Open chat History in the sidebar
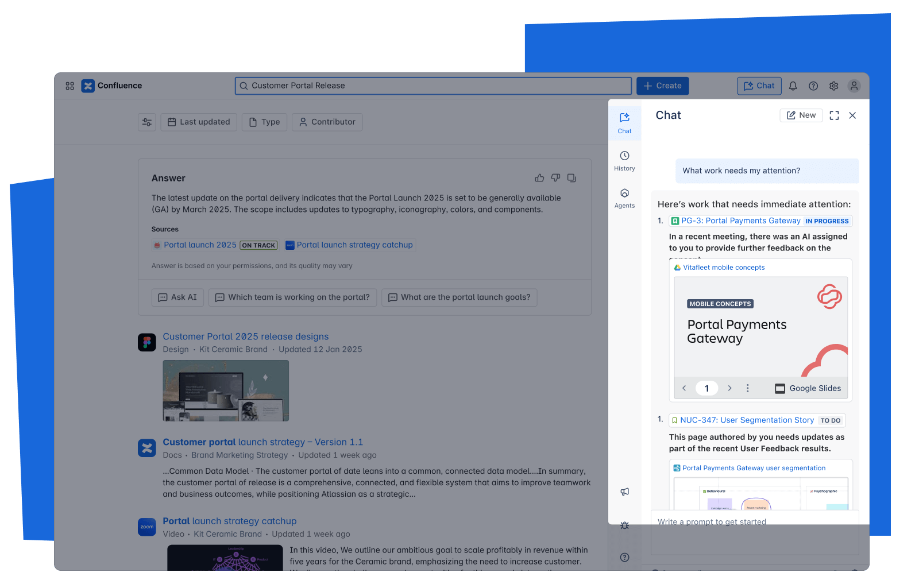The width and height of the screenshot is (919, 588). 624,160
